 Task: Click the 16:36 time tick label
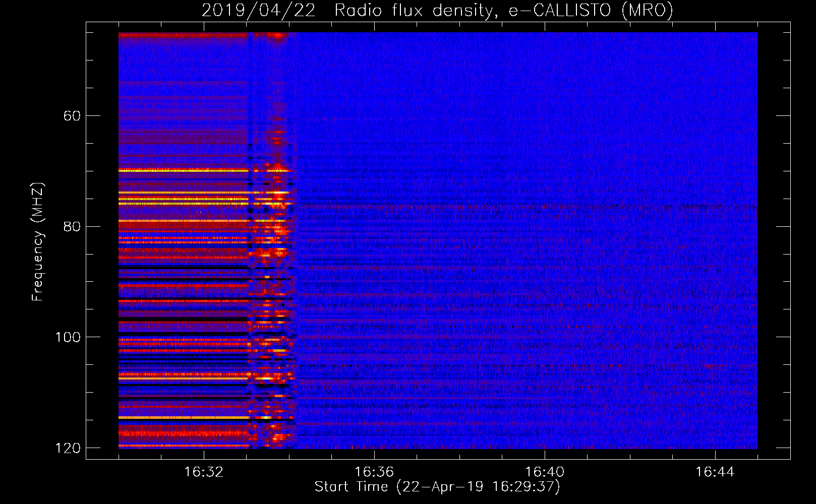[374, 472]
